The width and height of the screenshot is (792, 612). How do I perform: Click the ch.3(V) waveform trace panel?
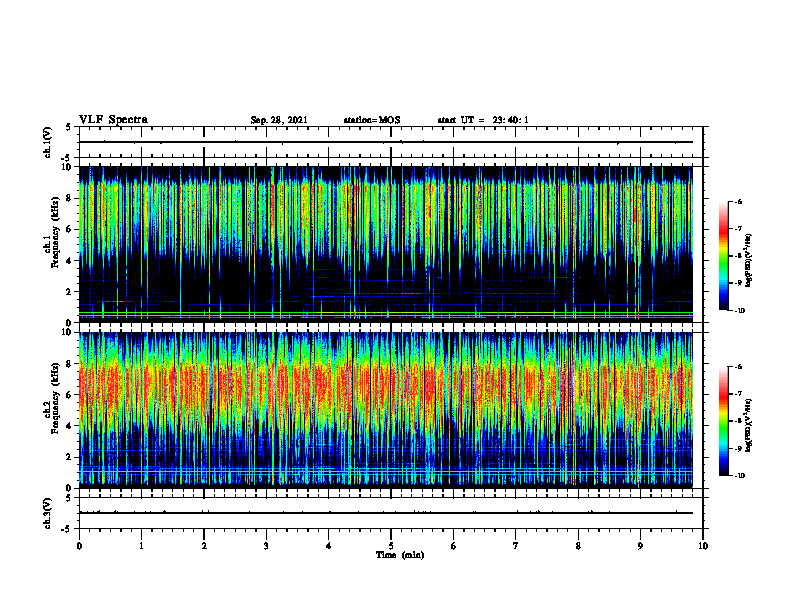[x=391, y=513]
